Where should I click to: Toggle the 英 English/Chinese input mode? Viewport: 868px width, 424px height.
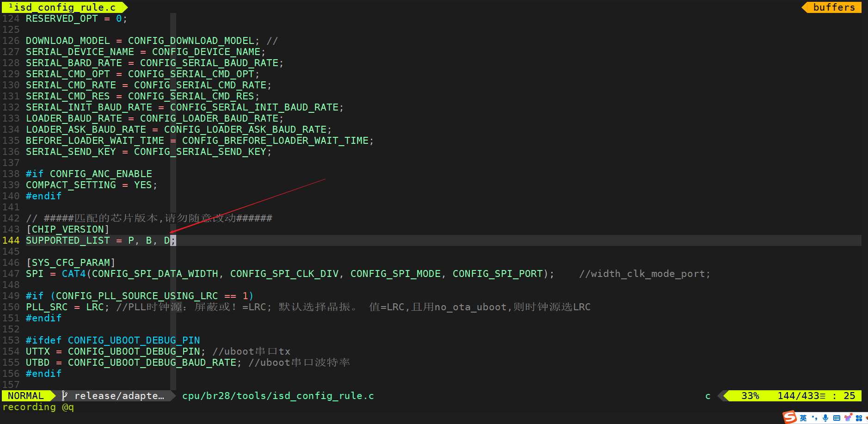tap(803, 418)
